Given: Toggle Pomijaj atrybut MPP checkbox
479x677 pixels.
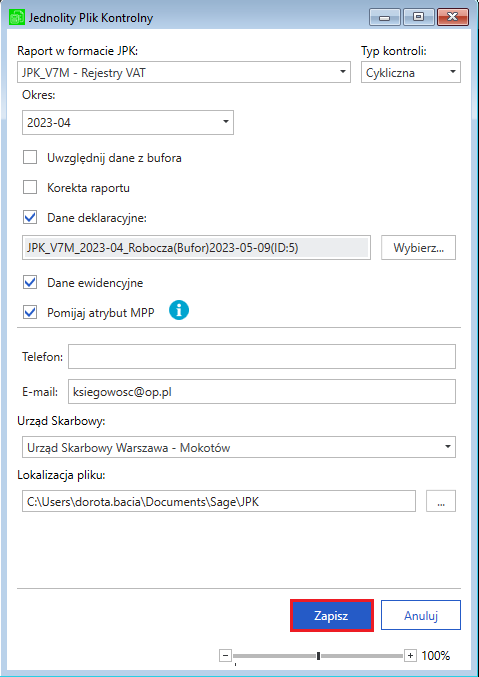Looking at the screenshot, I should tap(30, 312).
